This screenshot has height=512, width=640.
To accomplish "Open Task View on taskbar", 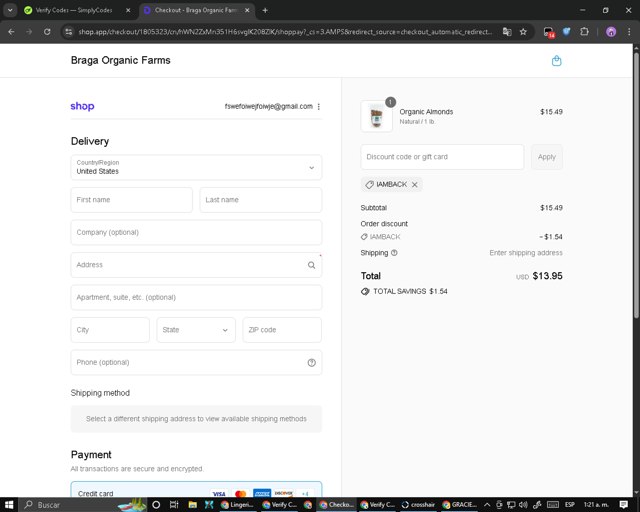I will point(174,505).
